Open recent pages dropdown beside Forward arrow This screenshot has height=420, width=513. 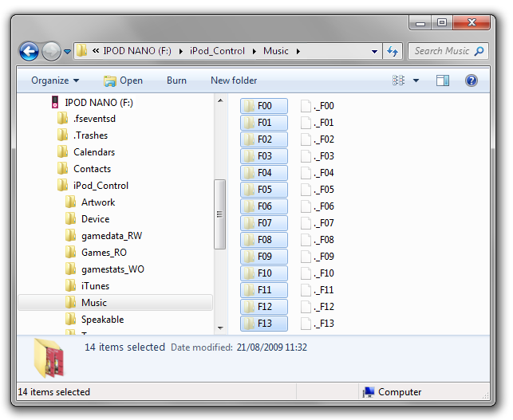[67, 52]
